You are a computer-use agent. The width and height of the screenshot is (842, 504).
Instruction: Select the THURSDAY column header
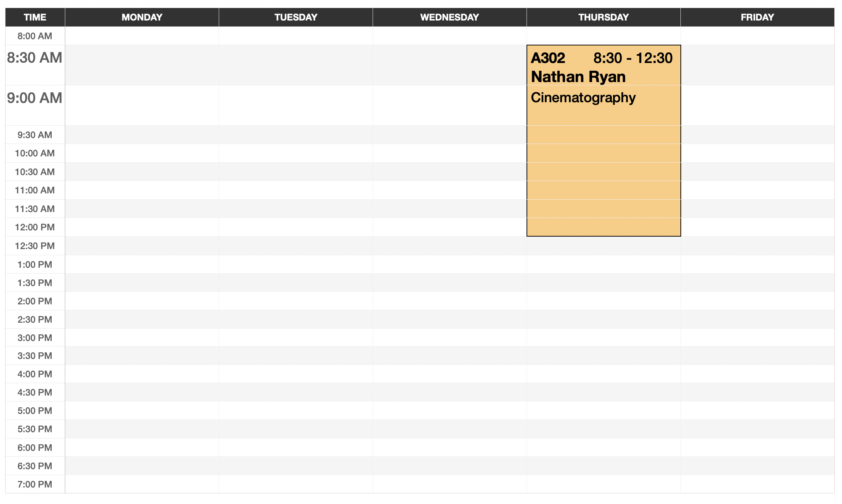click(603, 17)
